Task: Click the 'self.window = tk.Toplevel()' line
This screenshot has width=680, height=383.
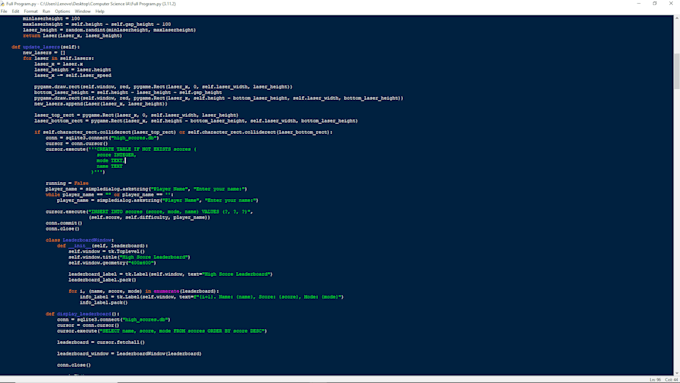Action: point(107,251)
